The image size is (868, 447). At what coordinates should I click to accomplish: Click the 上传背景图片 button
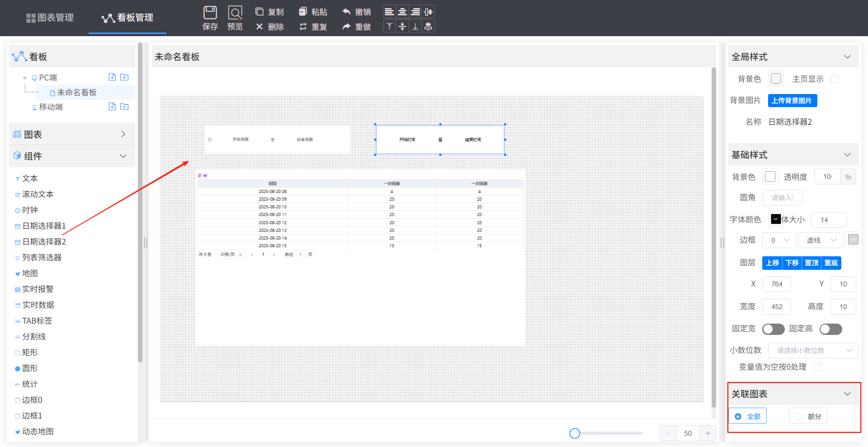click(792, 100)
